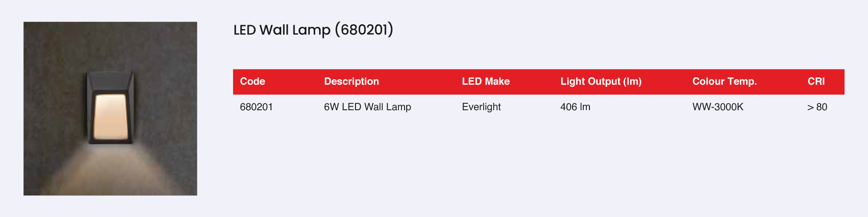Click the LED Make column header
This screenshot has height=217, width=868.
(x=486, y=82)
